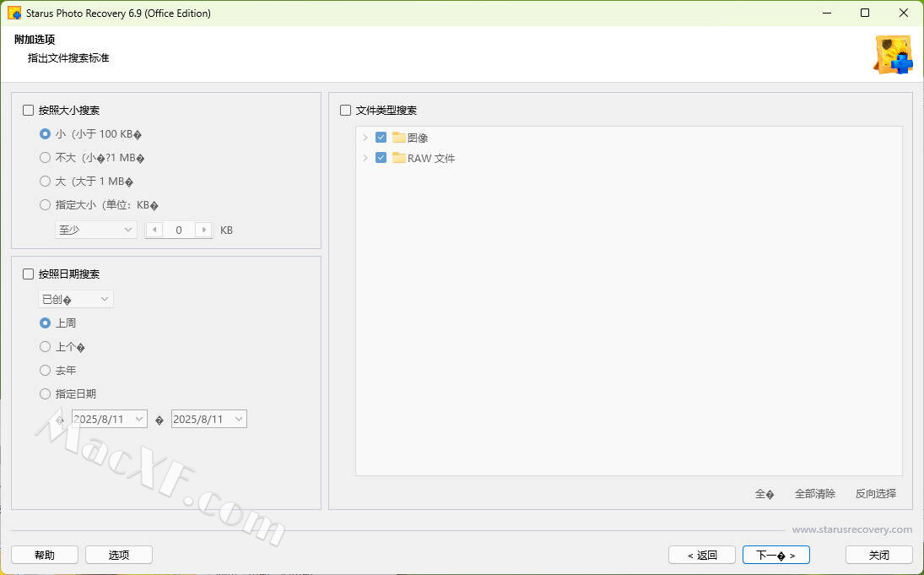This screenshot has height=575, width=924.
Task: Select the 去年 date radio option
Action: coord(45,371)
